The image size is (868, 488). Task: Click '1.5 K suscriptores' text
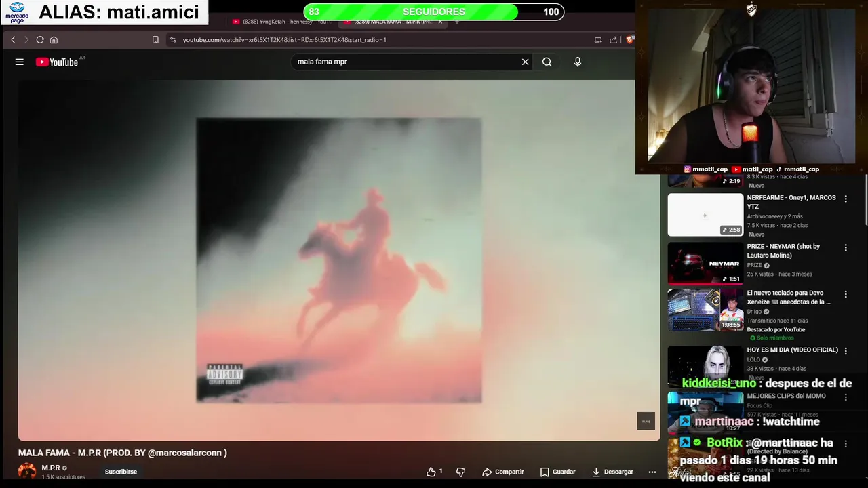tap(63, 477)
